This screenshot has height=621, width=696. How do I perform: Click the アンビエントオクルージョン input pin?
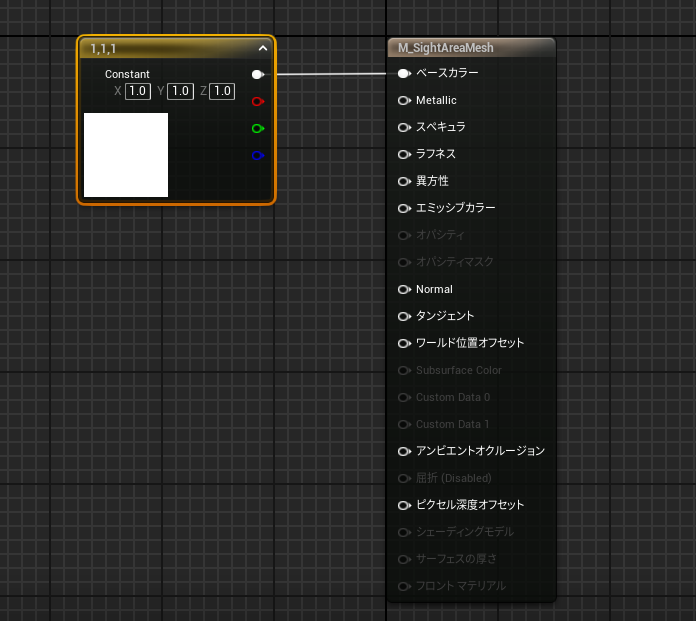click(x=404, y=451)
